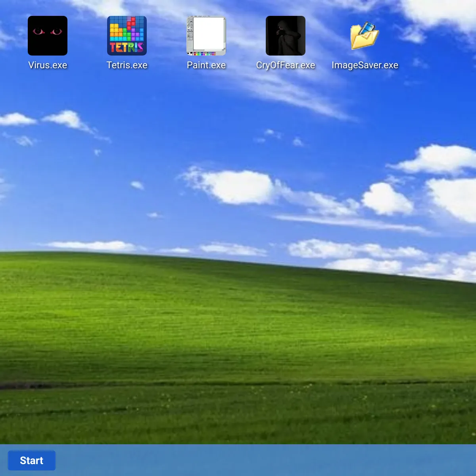476x476 pixels.
Task: Select the "Virus.exe" label text
Action: point(48,65)
